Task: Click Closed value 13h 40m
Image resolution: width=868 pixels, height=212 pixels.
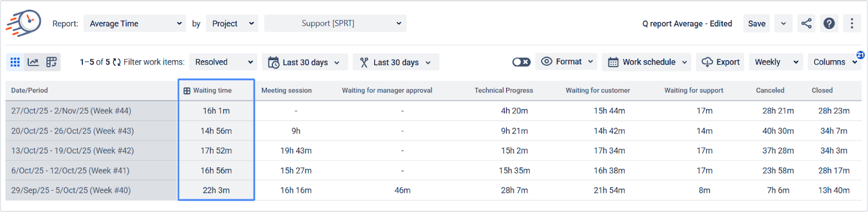Action: pyautogui.click(x=834, y=190)
